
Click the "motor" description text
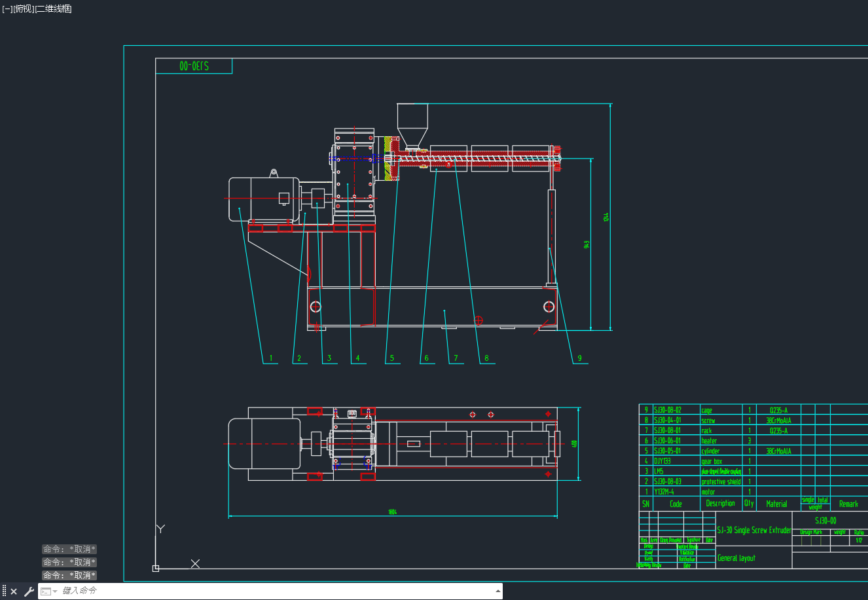708,492
